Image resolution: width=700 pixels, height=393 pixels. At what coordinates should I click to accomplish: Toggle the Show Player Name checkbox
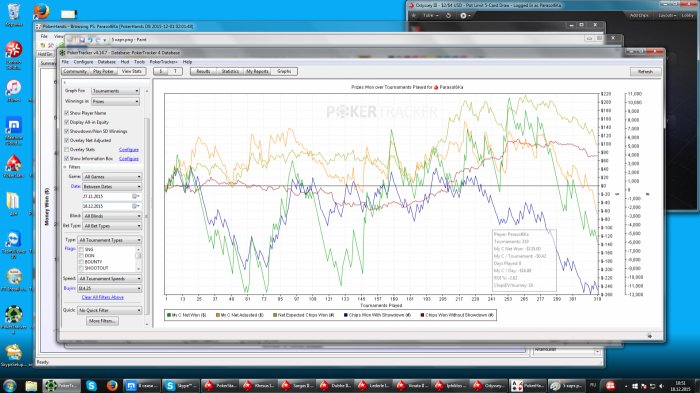[x=67, y=113]
